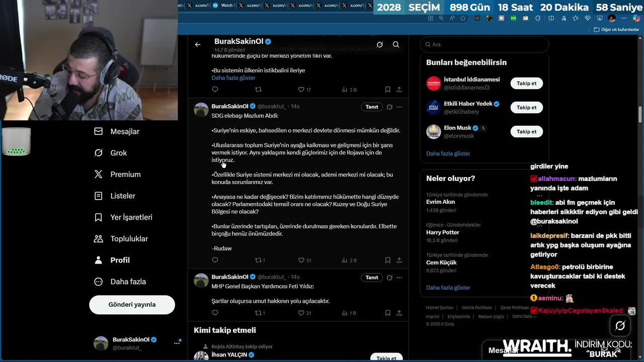
Task: Repost the top post with 17 likes
Action: (258, 89)
